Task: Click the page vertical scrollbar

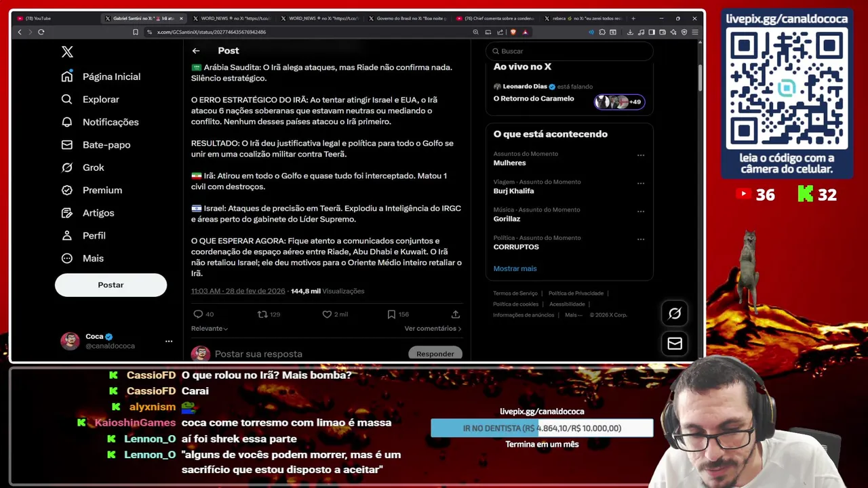Action: [x=700, y=78]
